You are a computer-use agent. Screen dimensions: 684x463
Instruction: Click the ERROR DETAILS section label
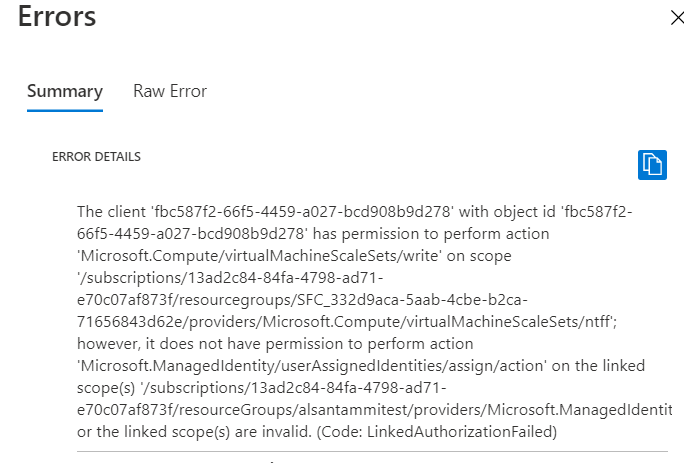(96, 157)
